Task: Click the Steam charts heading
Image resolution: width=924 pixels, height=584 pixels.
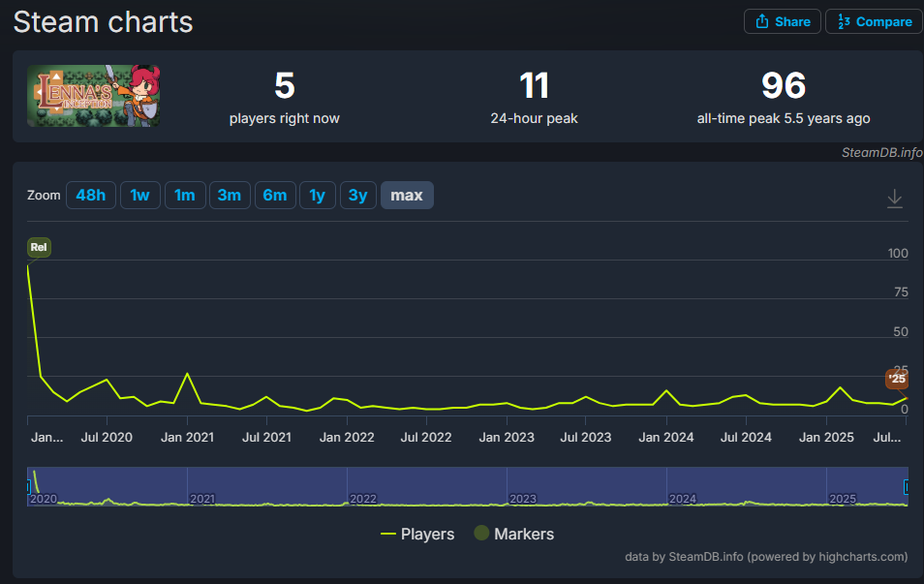Action: tap(103, 22)
